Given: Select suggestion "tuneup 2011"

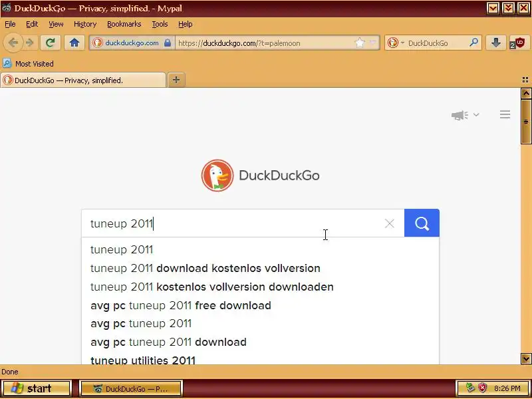Looking at the screenshot, I should click(260, 250).
